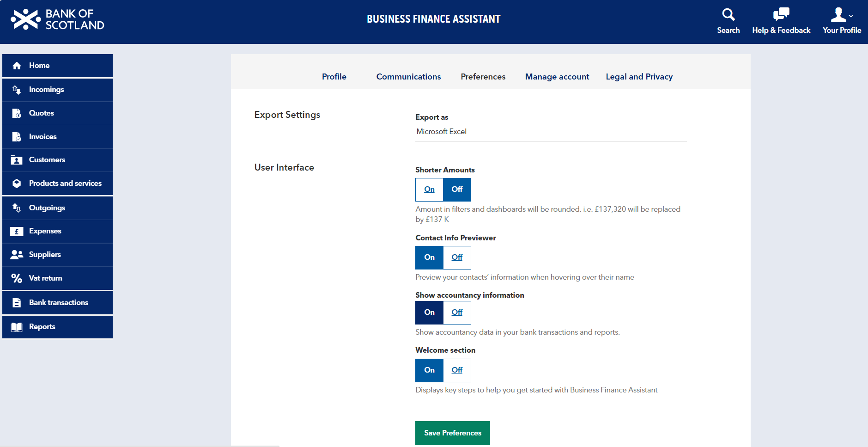Viewport: 868px width, 447px height.
Task: Click the horizontal scrollbar at the bottom
Action: 140,446
